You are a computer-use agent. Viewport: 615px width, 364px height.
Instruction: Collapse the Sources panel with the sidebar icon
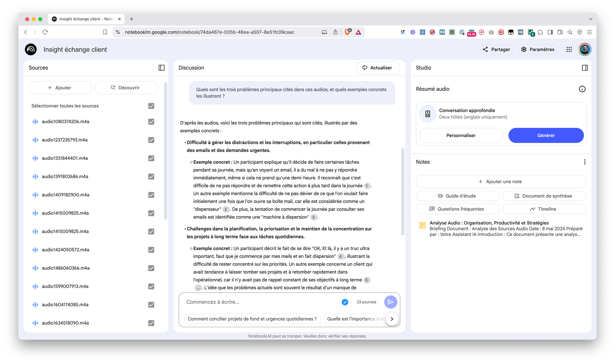click(161, 68)
